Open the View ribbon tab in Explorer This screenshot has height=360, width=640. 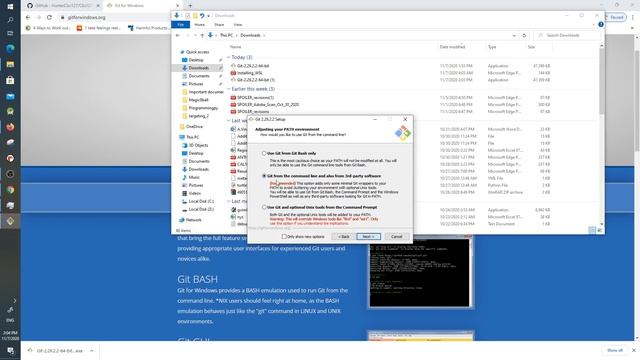click(x=238, y=25)
